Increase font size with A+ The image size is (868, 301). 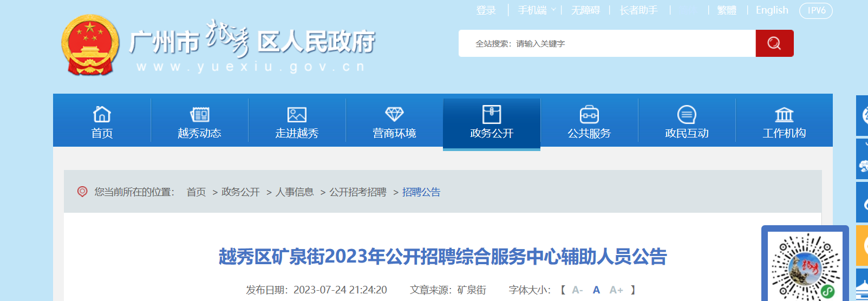point(616,290)
